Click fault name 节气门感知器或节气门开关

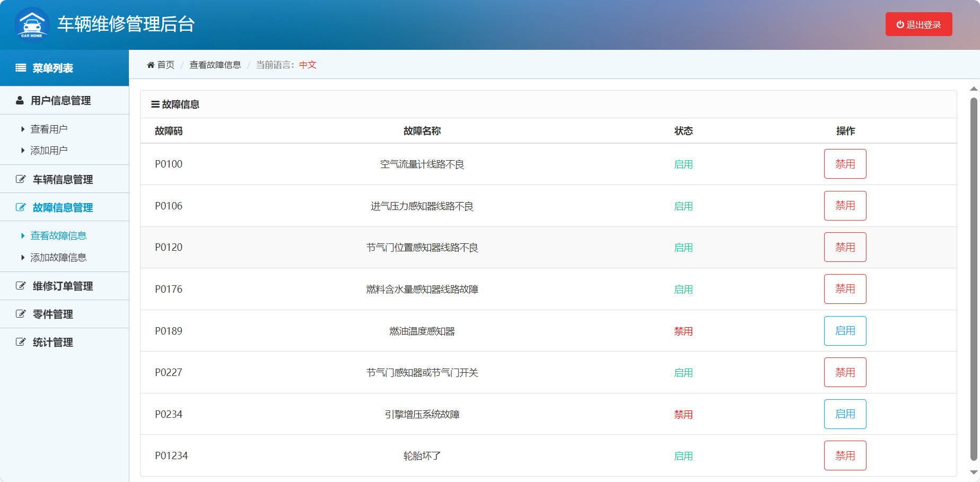422,373
